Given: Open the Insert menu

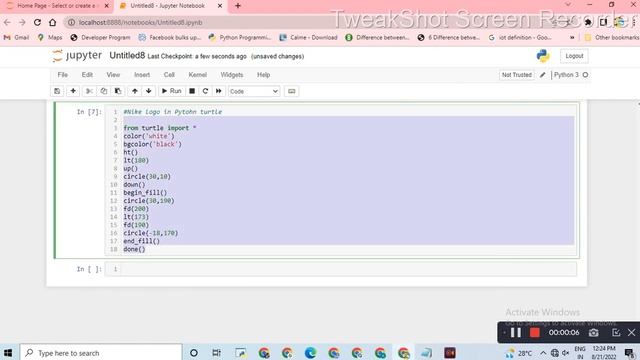Looking at the screenshot, I should click(142, 75).
